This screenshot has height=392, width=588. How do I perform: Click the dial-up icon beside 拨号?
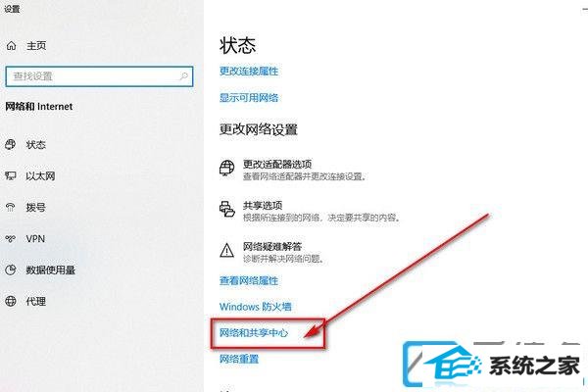click(x=11, y=207)
